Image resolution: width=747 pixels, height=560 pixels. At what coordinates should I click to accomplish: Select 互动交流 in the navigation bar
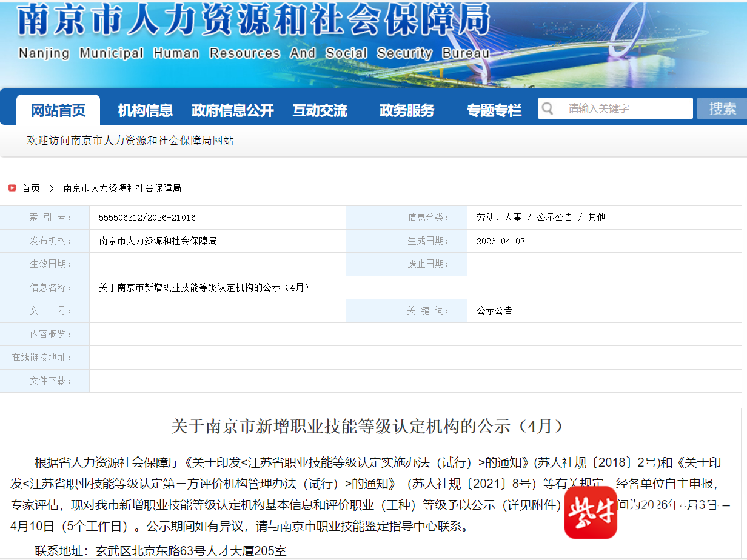click(x=320, y=110)
